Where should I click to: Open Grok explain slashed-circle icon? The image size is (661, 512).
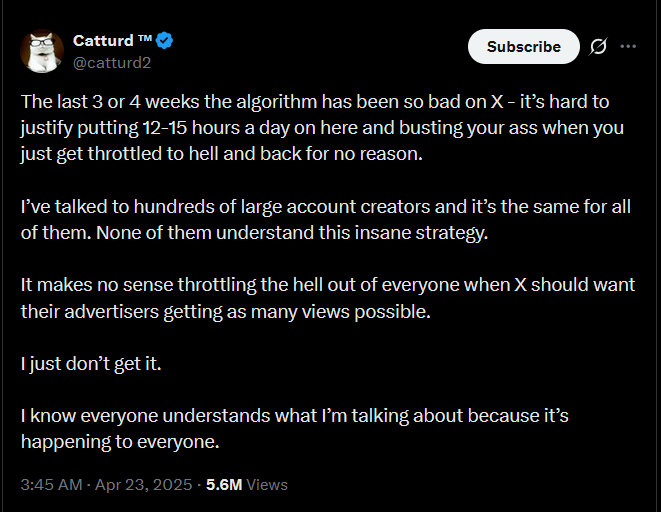pyautogui.click(x=598, y=46)
